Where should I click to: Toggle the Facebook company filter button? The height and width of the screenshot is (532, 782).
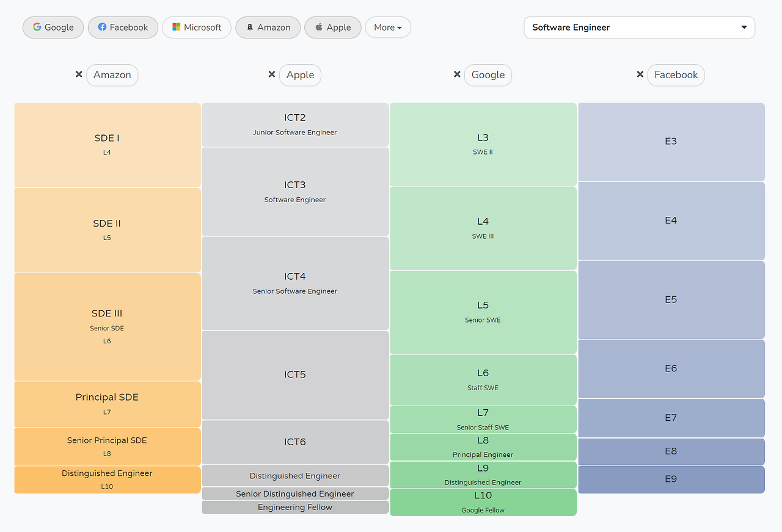click(x=123, y=27)
